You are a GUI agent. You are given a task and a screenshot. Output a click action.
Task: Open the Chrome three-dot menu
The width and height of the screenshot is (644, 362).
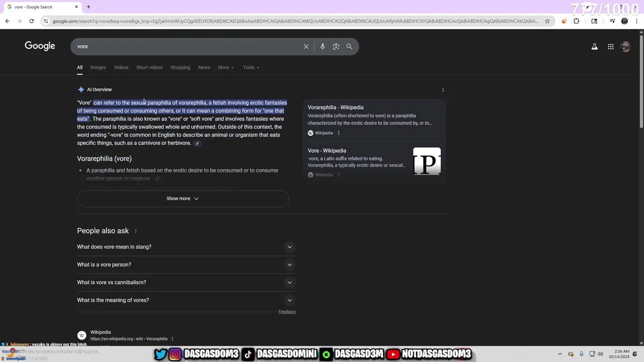point(636,21)
